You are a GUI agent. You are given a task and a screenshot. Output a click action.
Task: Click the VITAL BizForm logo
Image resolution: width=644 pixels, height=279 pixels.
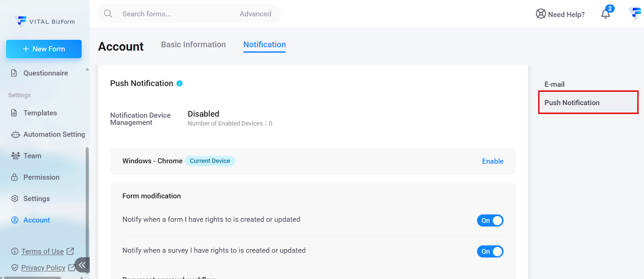tap(44, 21)
